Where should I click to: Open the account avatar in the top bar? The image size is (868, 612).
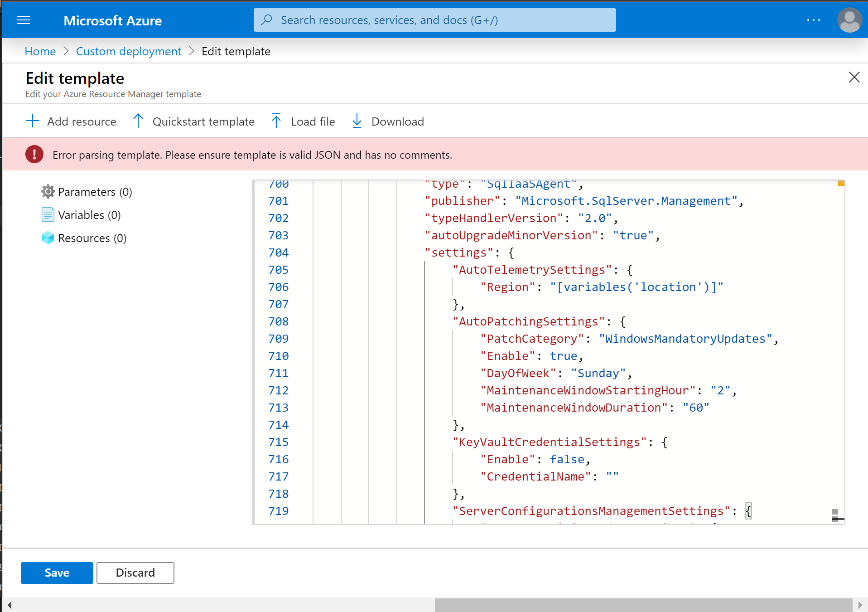point(849,20)
